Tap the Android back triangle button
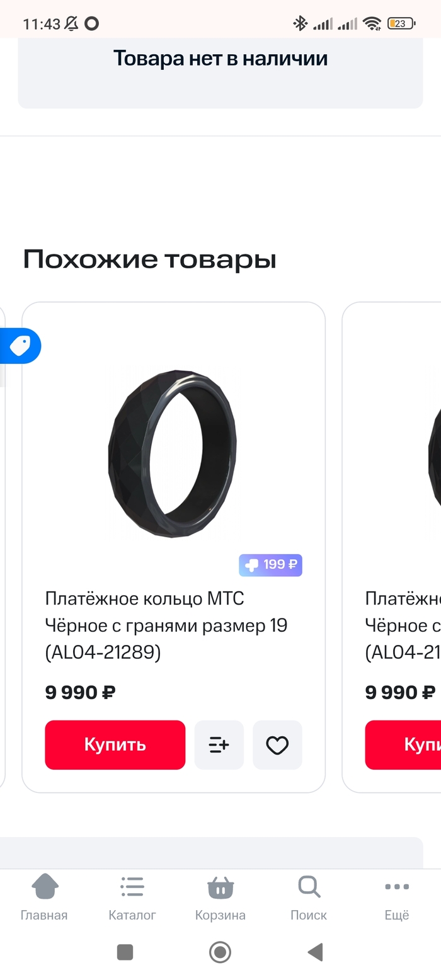The width and height of the screenshot is (441, 980). (316, 952)
